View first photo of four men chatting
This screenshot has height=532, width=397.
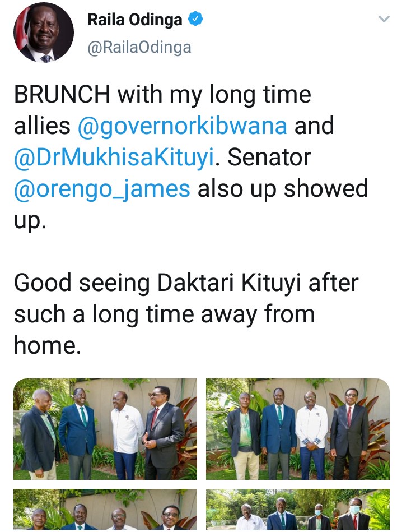tap(105, 429)
